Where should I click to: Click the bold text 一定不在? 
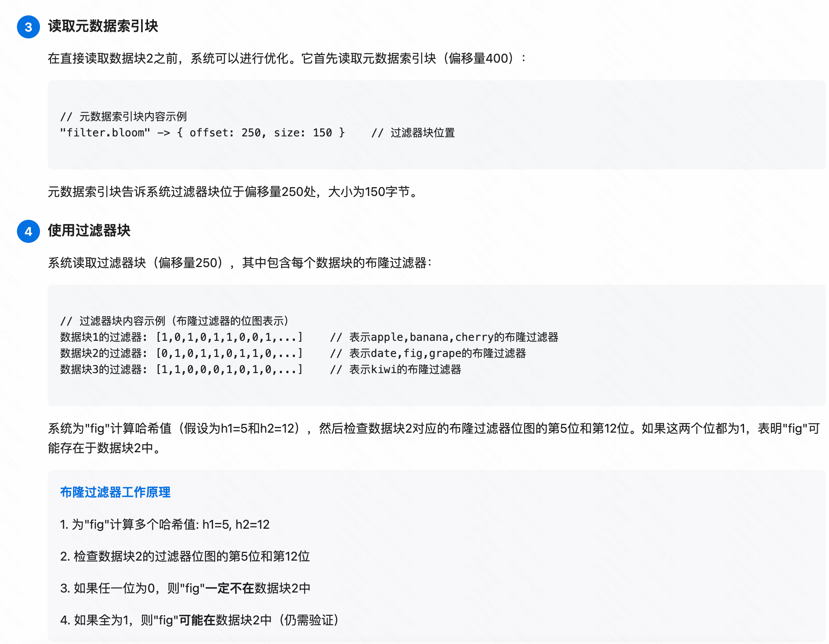click(x=230, y=588)
